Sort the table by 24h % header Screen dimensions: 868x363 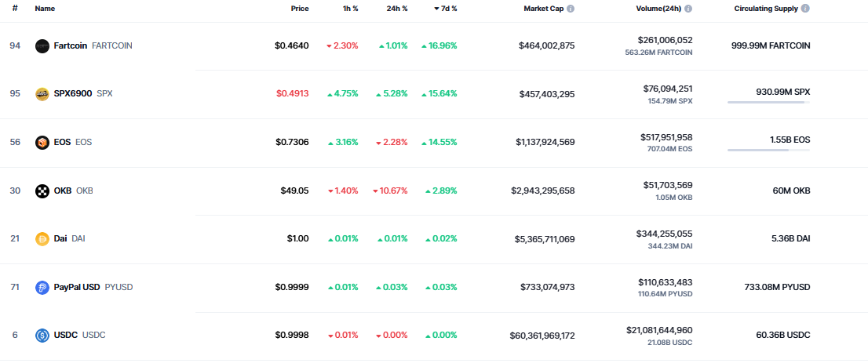(396, 9)
